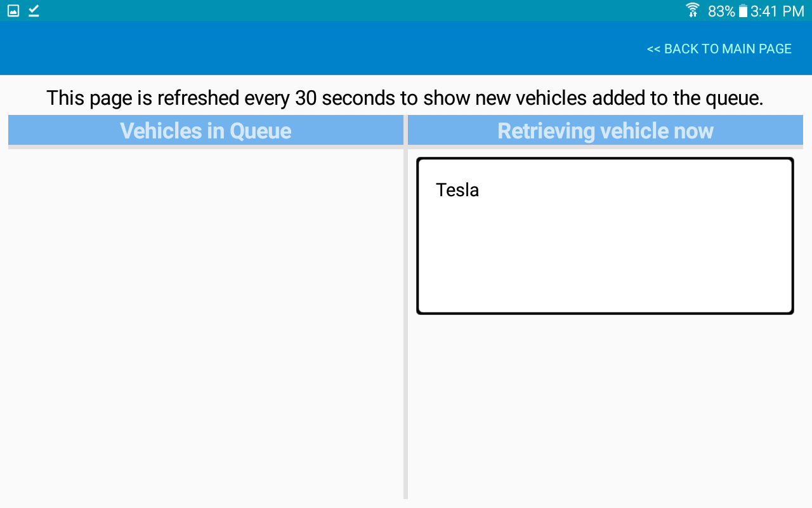Tap the checkmark download-complete status icon
This screenshot has height=508, width=812.
tap(34, 11)
